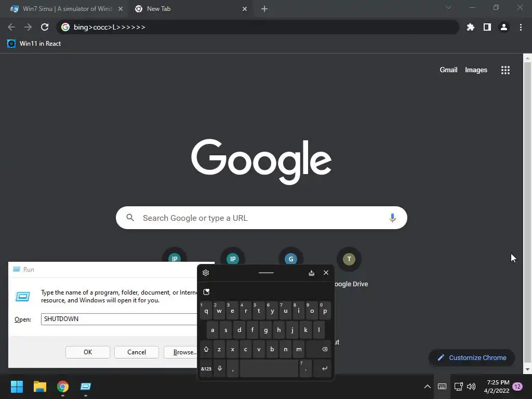Open the Extensions puzzle icon
532x399 pixels.
coord(470,27)
